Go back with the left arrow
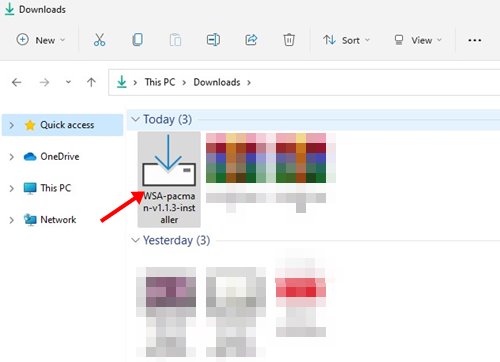500x362 pixels. click(17, 82)
